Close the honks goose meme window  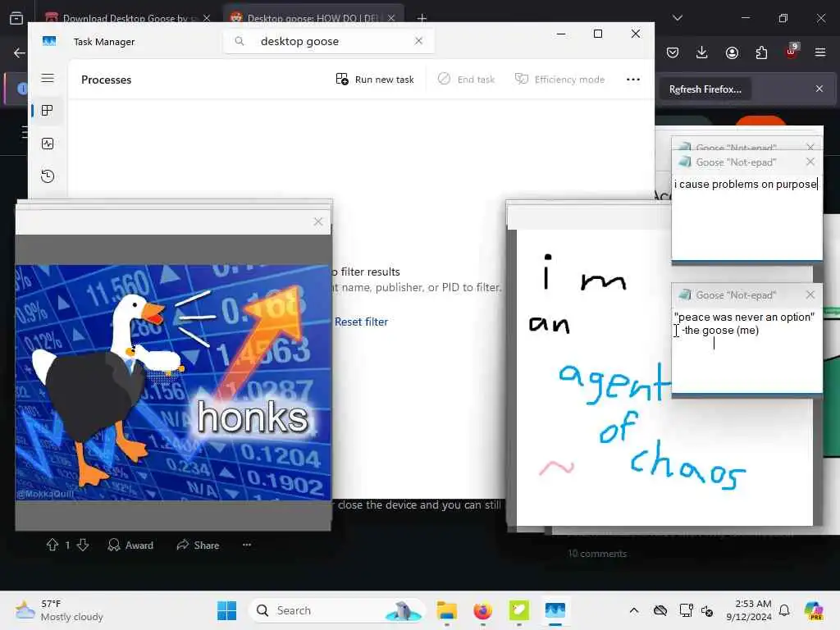tap(318, 221)
